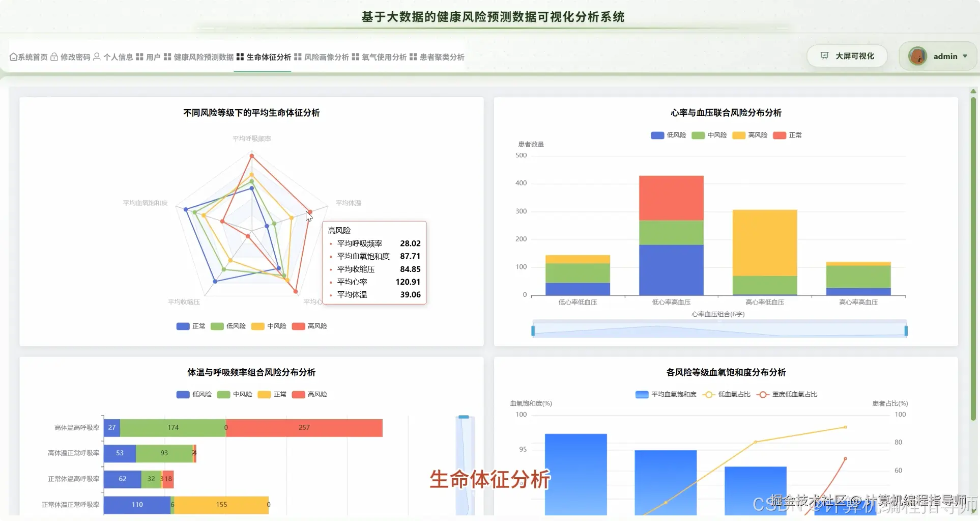Click the blue 110 bar segment
Viewport: 980px width, 521px height.
(137, 505)
